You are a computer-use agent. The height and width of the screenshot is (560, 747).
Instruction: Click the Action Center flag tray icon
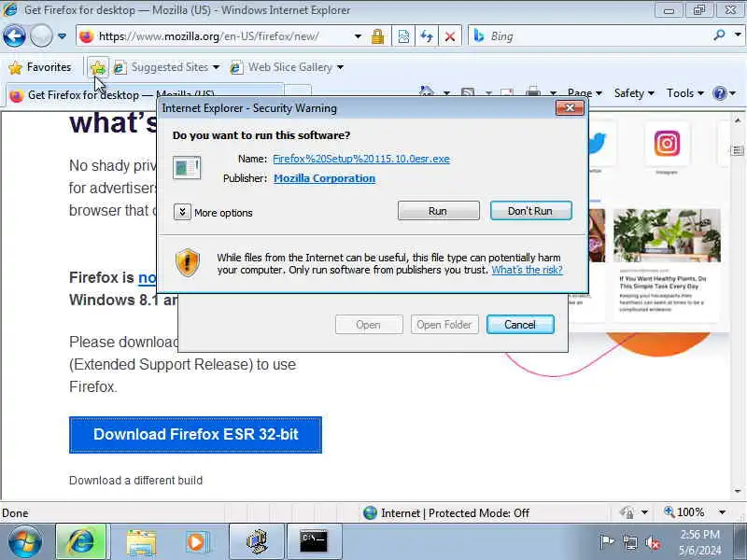click(x=607, y=542)
